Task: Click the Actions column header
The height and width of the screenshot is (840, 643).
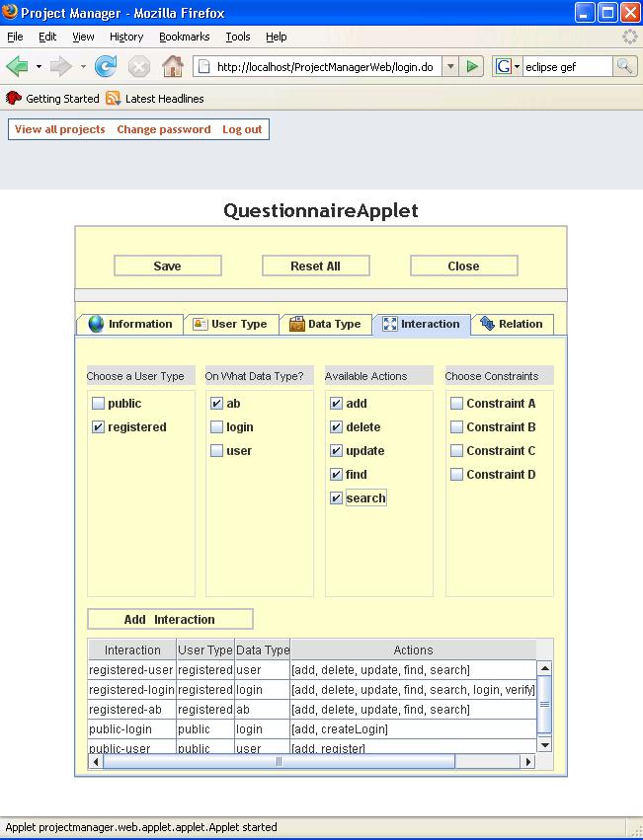Action: point(413,649)
